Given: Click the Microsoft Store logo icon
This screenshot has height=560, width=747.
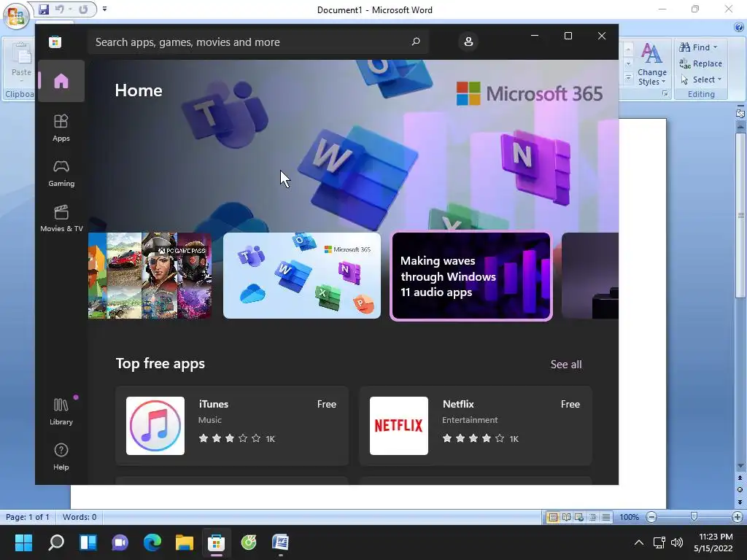Looking at the screenshot, I should pos(55,42).
